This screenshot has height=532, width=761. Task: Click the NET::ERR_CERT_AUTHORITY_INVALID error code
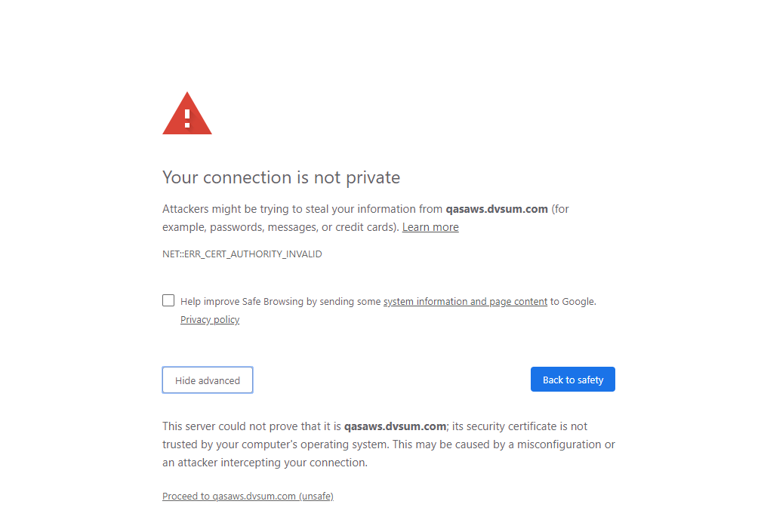click(242, 254)
